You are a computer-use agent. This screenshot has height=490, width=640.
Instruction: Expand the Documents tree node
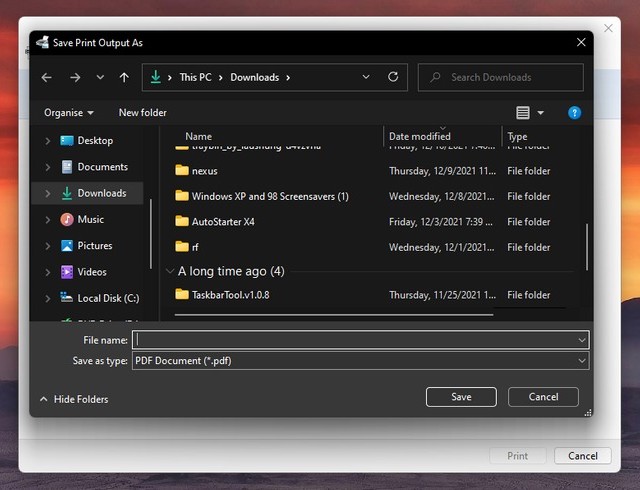(x=48, y=167)
